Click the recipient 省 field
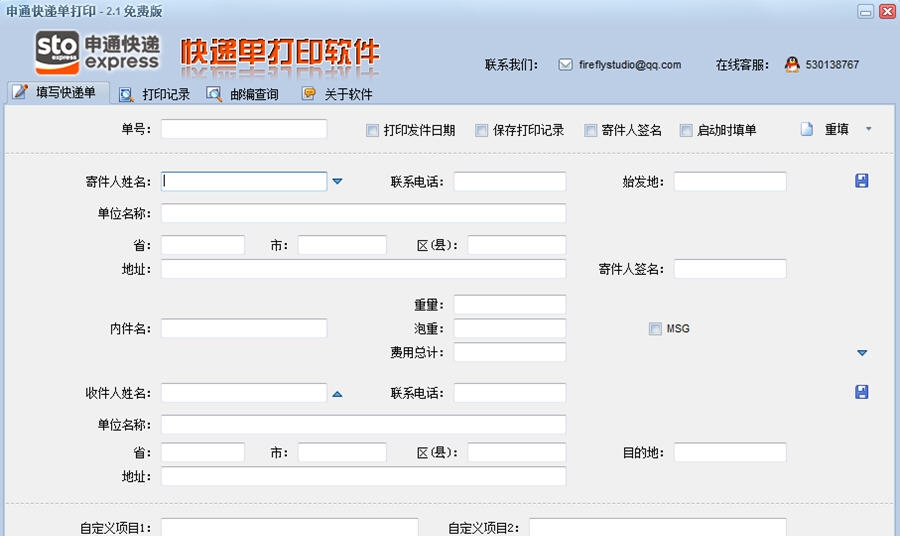The image size is (900, 536). point(203,452)
